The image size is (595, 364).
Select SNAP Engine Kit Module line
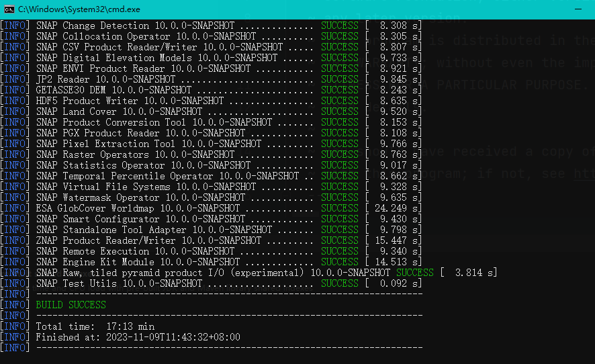(211, 262)
